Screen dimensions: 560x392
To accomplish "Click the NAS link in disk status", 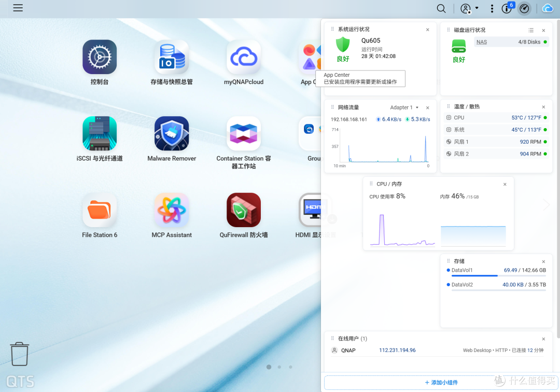I will [481, 42].
